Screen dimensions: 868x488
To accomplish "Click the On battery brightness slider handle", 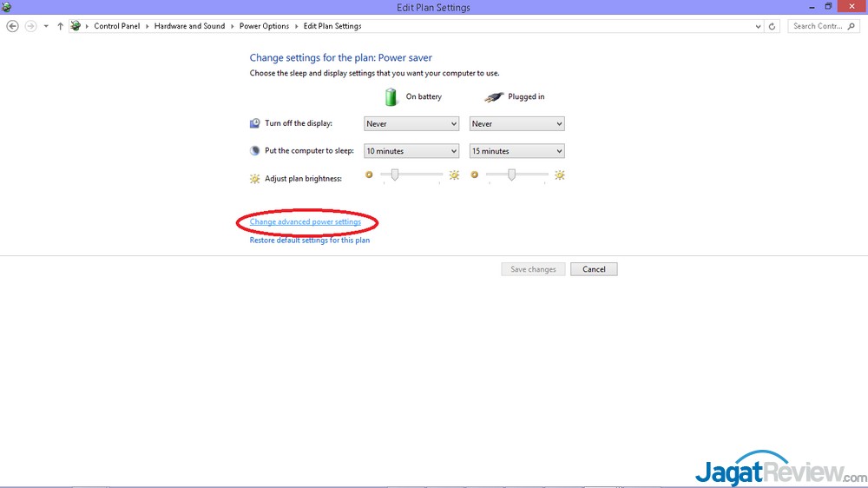I will pyautogui.click(x=395, y=175).
